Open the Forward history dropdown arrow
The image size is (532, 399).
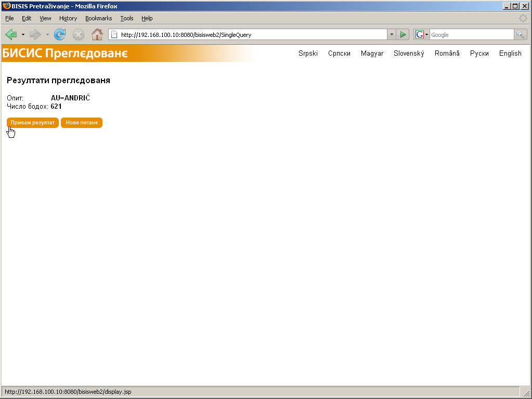(47, 35)
